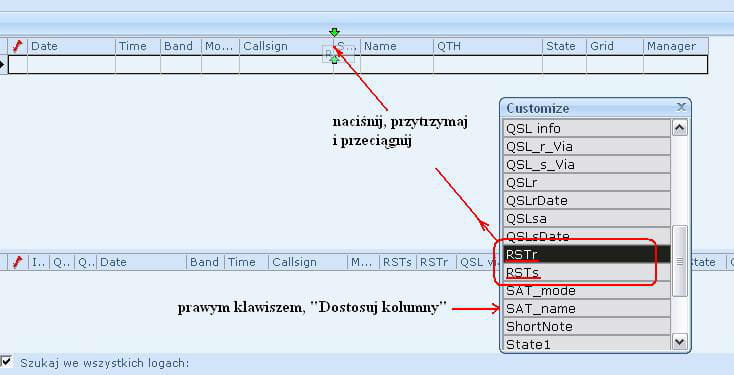
Task: Click the State column header in upper grid
Action: pyautogui.click(x=565, y=46)
